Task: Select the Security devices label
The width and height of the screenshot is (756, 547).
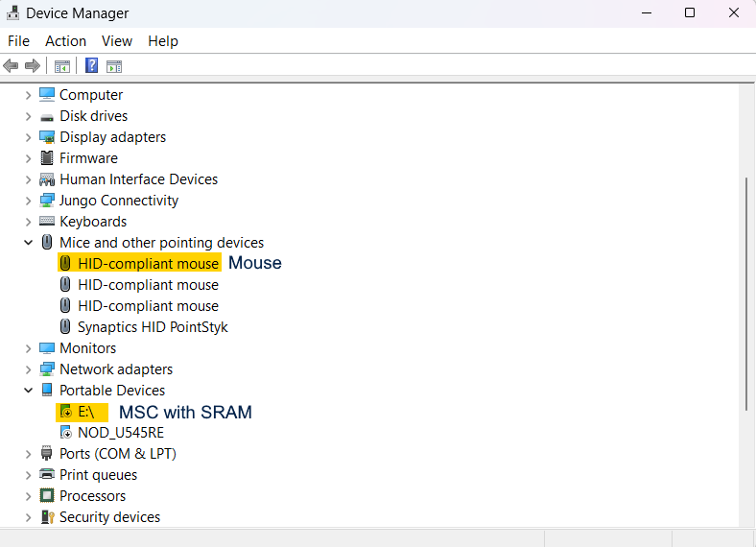Action: pos(109,516)
